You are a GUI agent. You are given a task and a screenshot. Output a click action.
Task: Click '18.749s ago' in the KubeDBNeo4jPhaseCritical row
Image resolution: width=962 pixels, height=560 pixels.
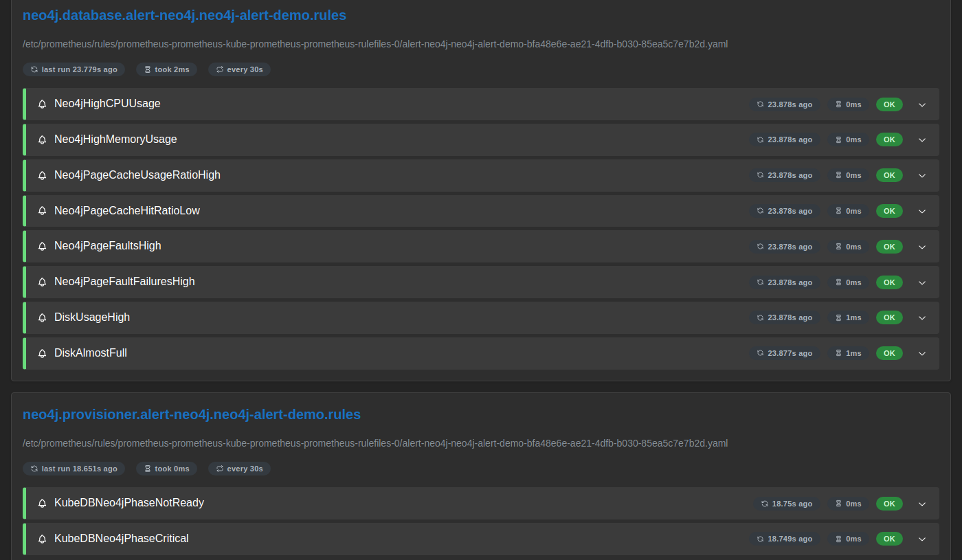pos(790,539)
